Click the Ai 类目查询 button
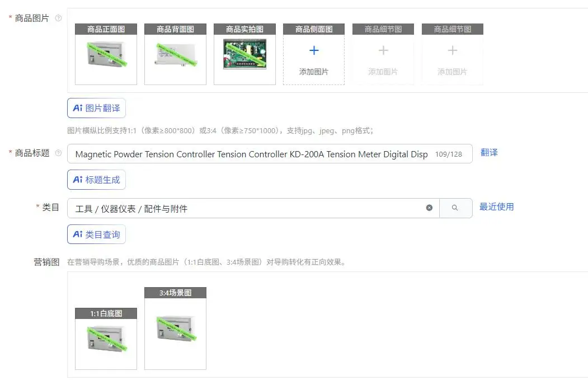Viewport: 588px width, 380px height. pos(96,234)
